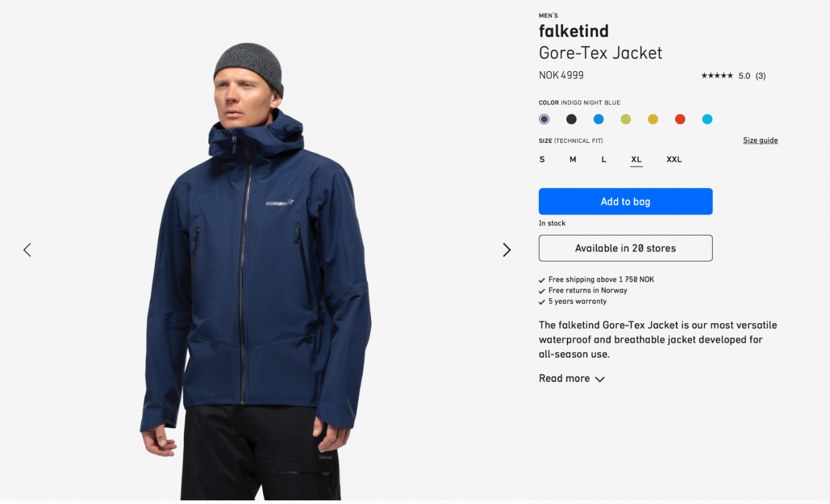Pick the olive green color swatch
Image resolution: width=830 pixels, height=504 pixels.
pyautogui.click(x=625, y=119)
